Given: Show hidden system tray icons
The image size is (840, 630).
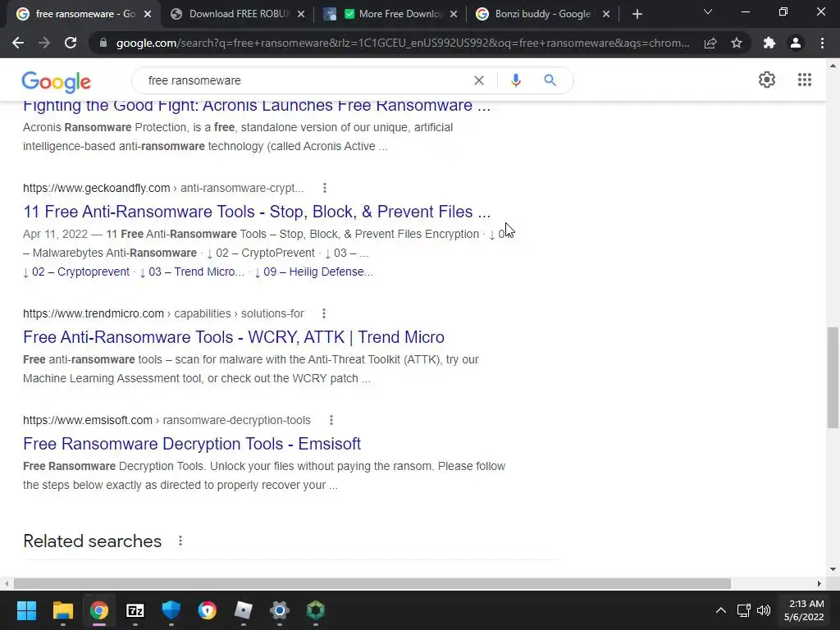Looking at the screenshot, I should (721, 610).
